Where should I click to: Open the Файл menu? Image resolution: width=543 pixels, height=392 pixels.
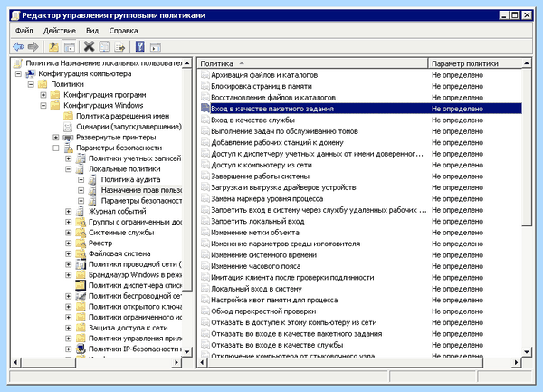[x=24, y=31]
